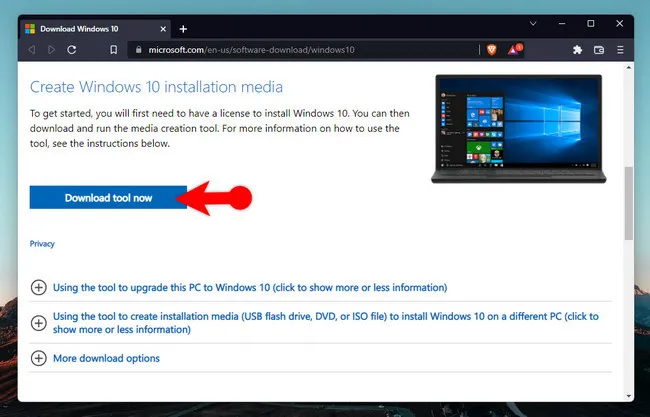
Task: Minimize the browser window
Action: click(x=562, y=24)
